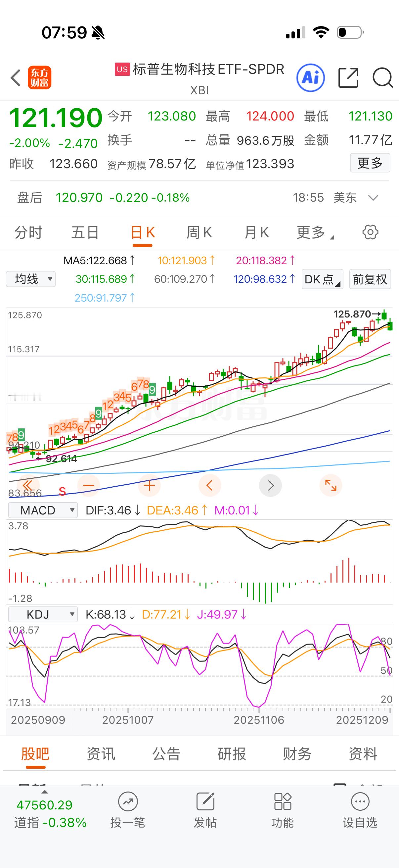Tap the 投一笔 icon
Image resolution: width=399 pixels, height=868 pixels.
[128, 802]
